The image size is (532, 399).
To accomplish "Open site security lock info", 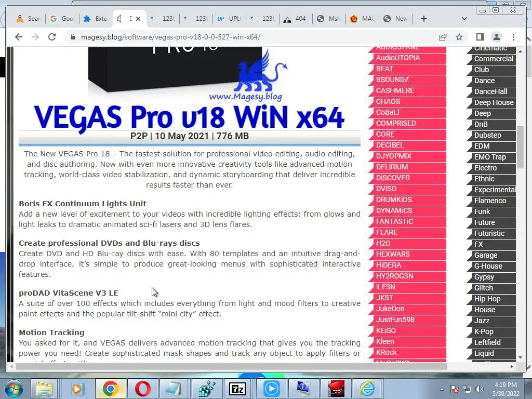I will pyautogui.click(x=72, y=37).
